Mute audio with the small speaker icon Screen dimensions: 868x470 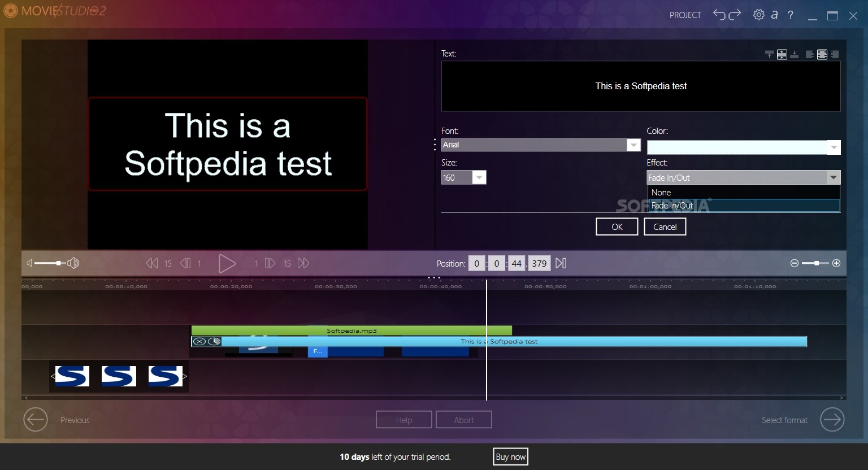coord(30,263)
